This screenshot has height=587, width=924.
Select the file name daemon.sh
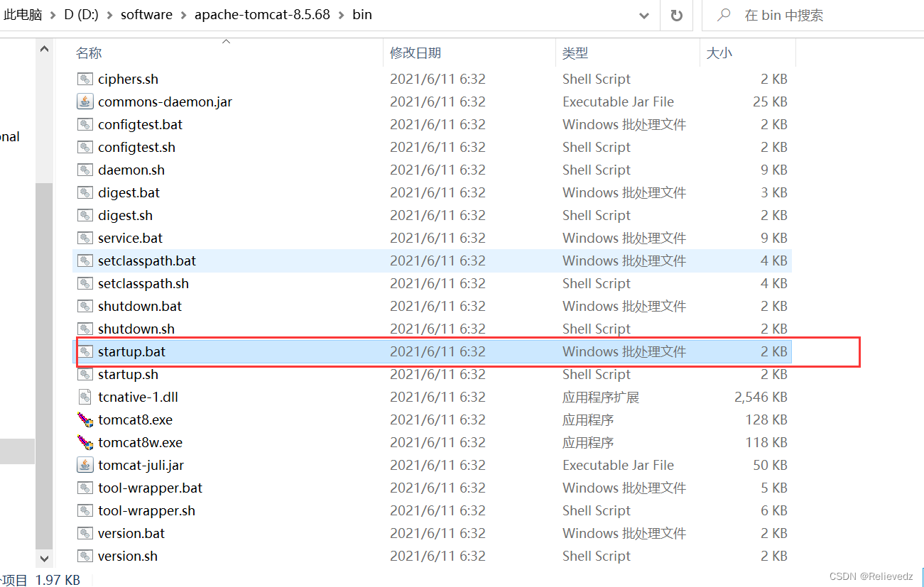click(x=131, y=170)
